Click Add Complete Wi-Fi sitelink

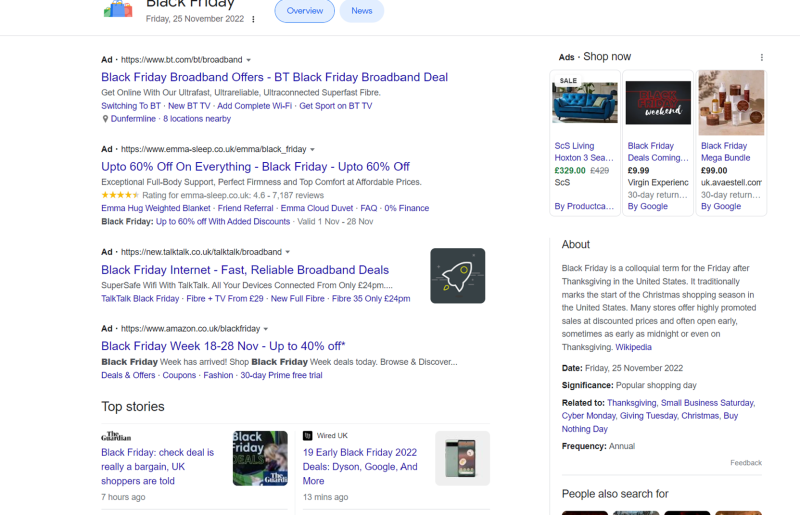(255, 106)
